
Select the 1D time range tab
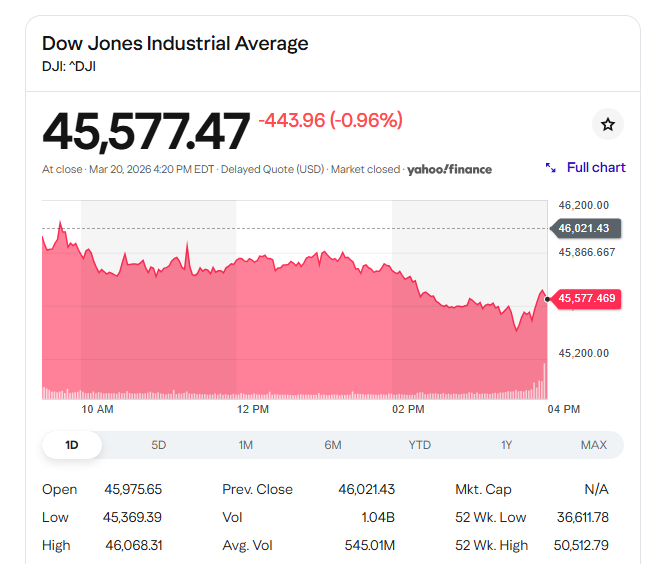pos(72,445)
